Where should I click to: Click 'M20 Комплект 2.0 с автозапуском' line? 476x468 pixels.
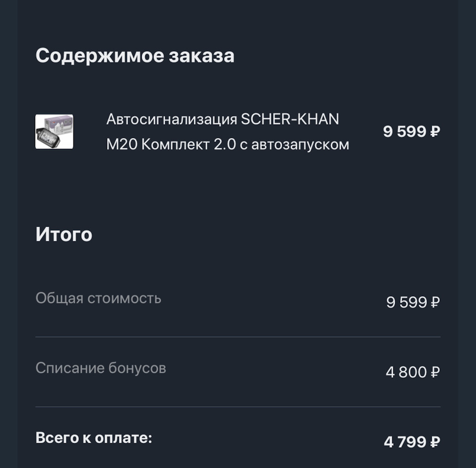point(227,144)
